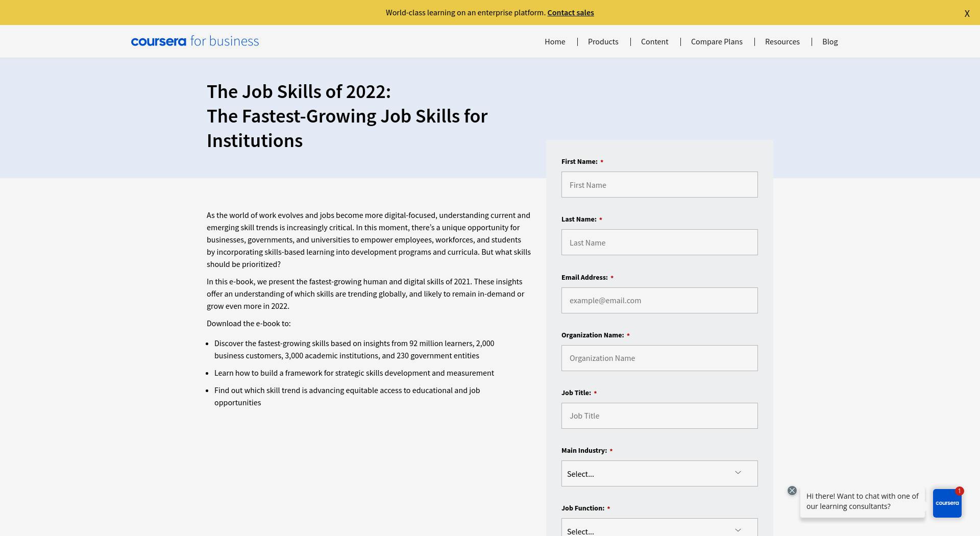980x536 pixels.
Task: Visit the Blog link
Action: click(830, 42)
